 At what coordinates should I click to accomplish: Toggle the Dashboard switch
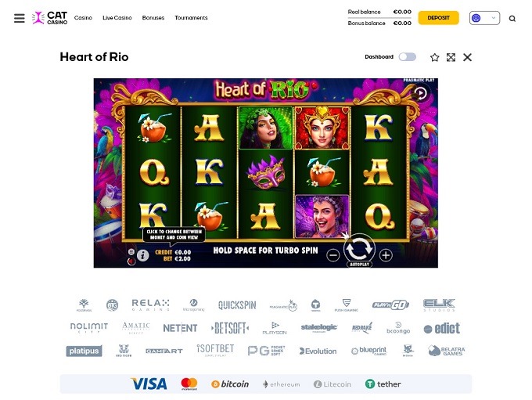pos(408,56)
